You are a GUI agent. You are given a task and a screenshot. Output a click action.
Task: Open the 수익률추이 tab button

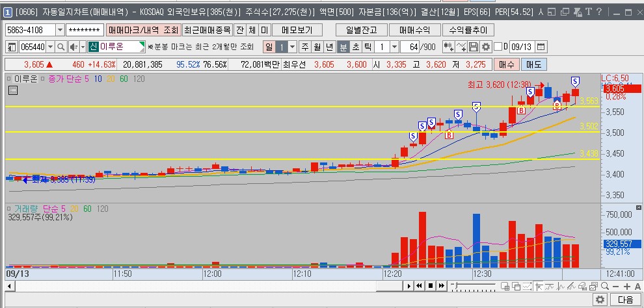click(x=468, y=30)
